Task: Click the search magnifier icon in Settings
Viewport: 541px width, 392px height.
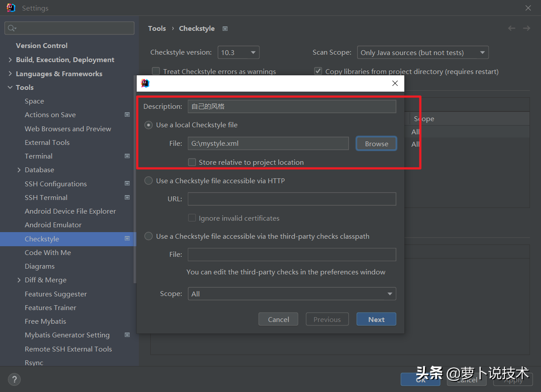Action: [x=11, y=28]
